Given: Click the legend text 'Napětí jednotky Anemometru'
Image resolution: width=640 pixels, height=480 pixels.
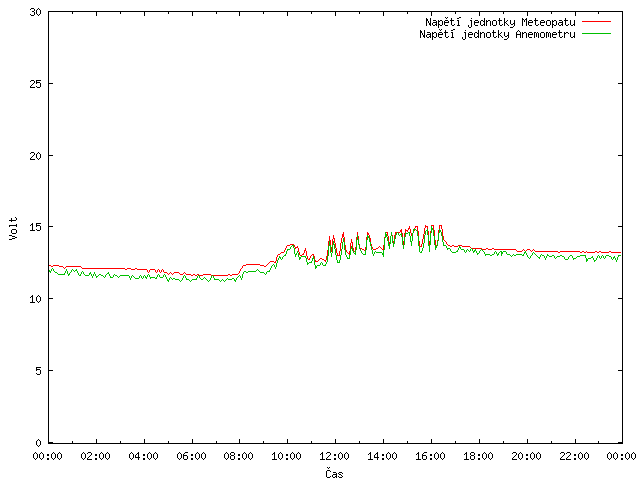Looking at the screenshot, I should click(x=497, y=34).
